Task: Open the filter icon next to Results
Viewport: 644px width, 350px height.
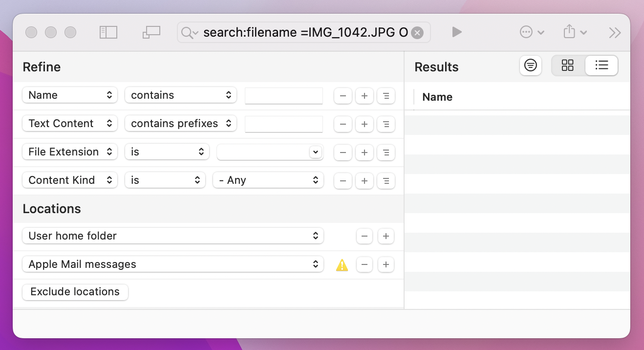Action: coord(531,65)
